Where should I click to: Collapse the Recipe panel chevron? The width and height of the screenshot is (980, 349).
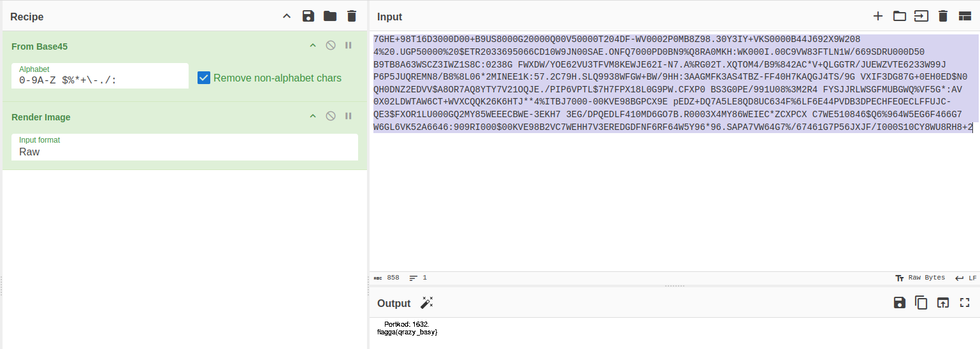coord(287,17)
